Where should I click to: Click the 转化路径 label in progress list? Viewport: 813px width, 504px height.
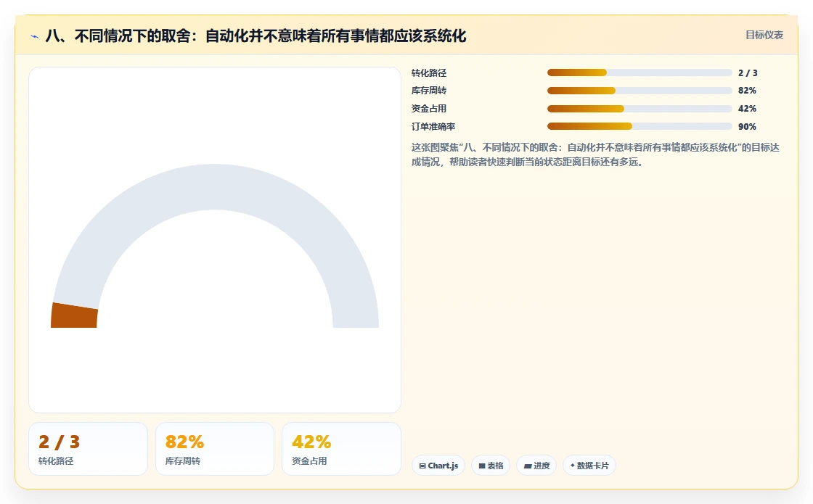[x=429, y=73]
